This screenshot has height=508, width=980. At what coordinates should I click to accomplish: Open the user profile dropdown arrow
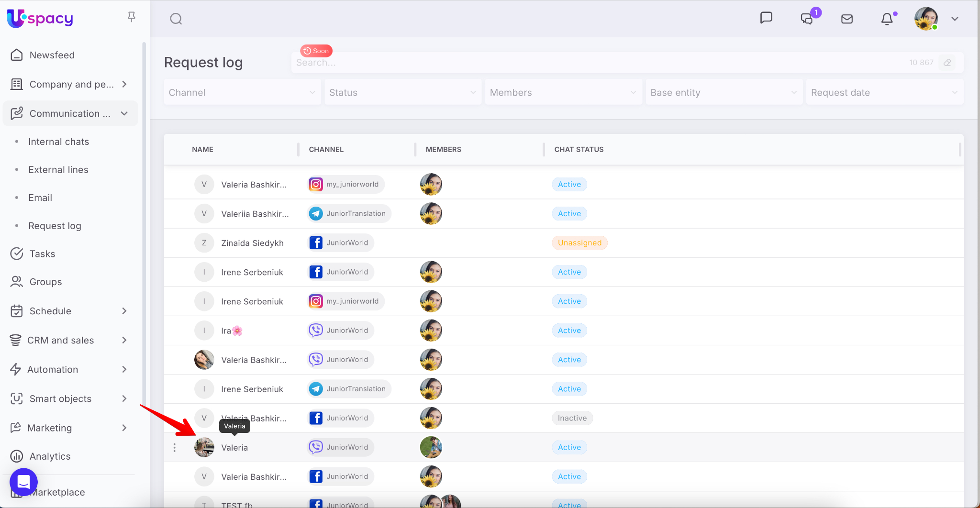[955, 19]
